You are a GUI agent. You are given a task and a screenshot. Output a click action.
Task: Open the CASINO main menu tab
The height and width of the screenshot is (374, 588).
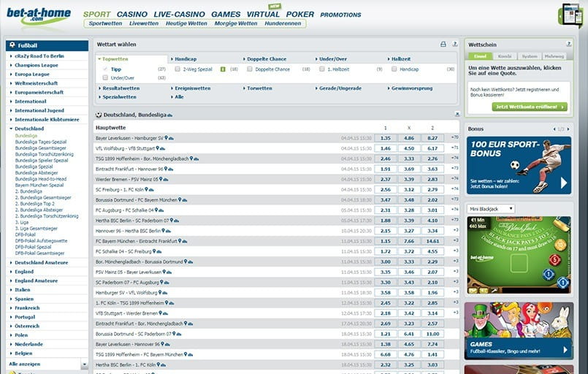click(x=132, y=15)
